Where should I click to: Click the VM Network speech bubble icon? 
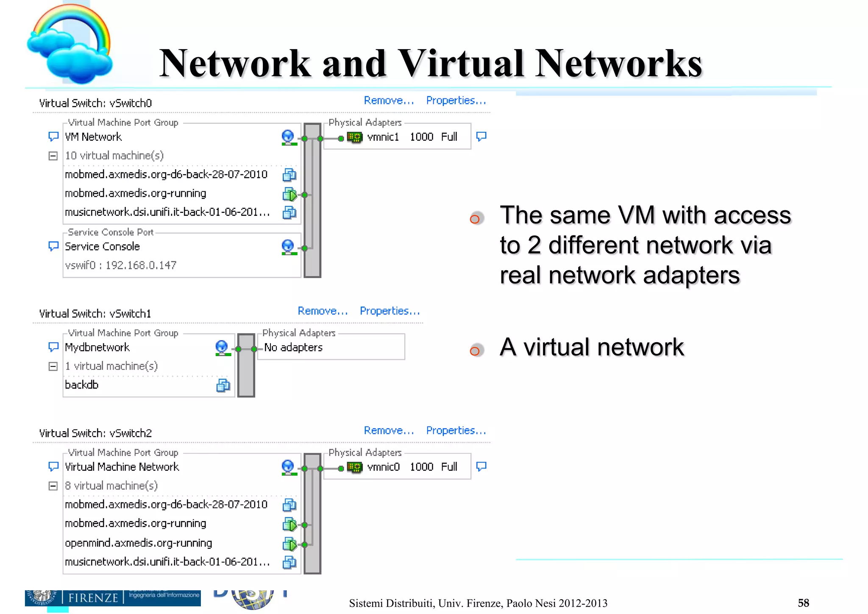(x=53, y=137)
